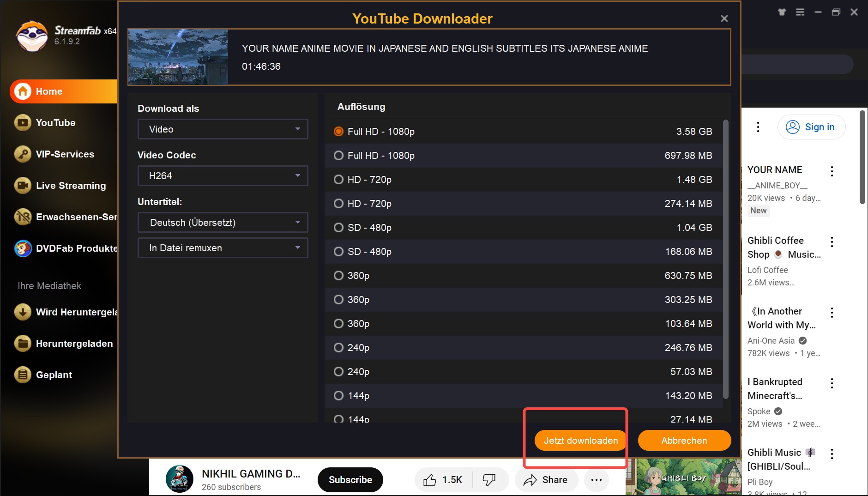868x496 pixels.
Task: Open options for In Another World video
Action: [x=832, y=313]
